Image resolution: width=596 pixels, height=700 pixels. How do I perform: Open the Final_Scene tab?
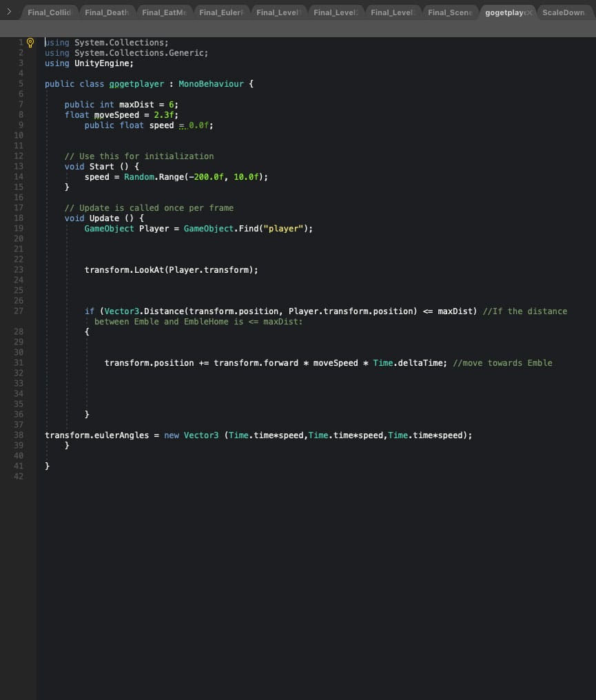(x=449, y=12)
